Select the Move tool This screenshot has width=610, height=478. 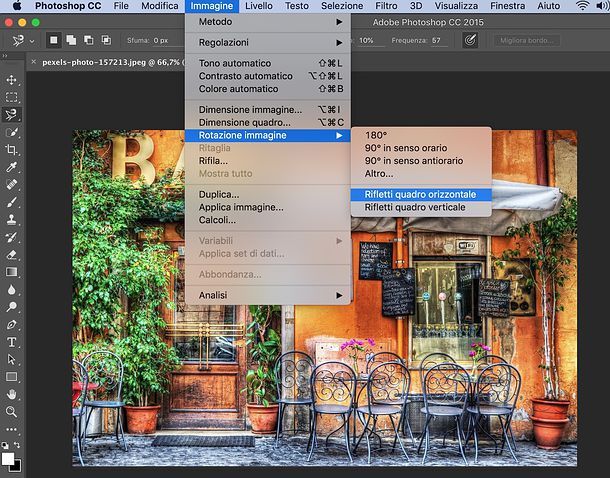(11, 80)
